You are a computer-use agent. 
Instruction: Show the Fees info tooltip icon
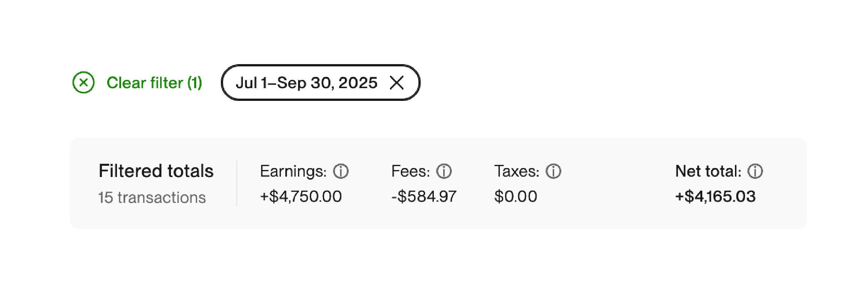(x=444, y=171)
